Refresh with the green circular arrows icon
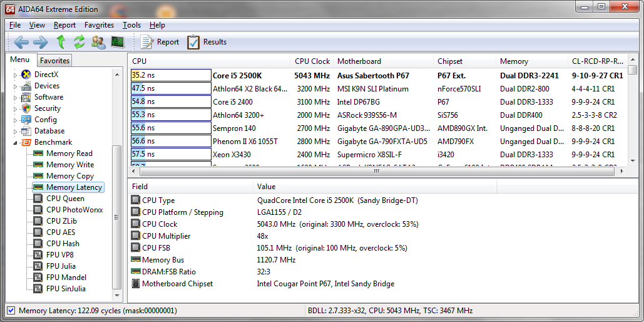The image size is (644, 322). (79, 41)
